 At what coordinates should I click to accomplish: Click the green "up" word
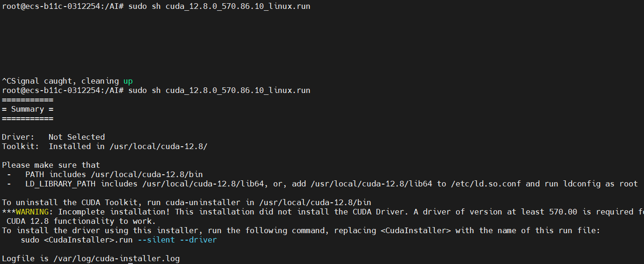pyautogui.click(x=128, y=81)
